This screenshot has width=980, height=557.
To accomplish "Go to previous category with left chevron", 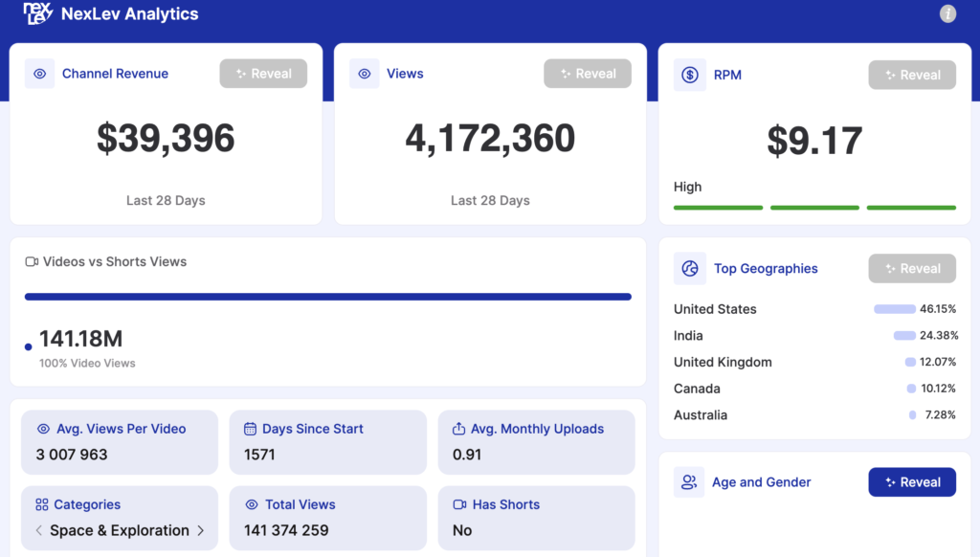I will [38, 530].
